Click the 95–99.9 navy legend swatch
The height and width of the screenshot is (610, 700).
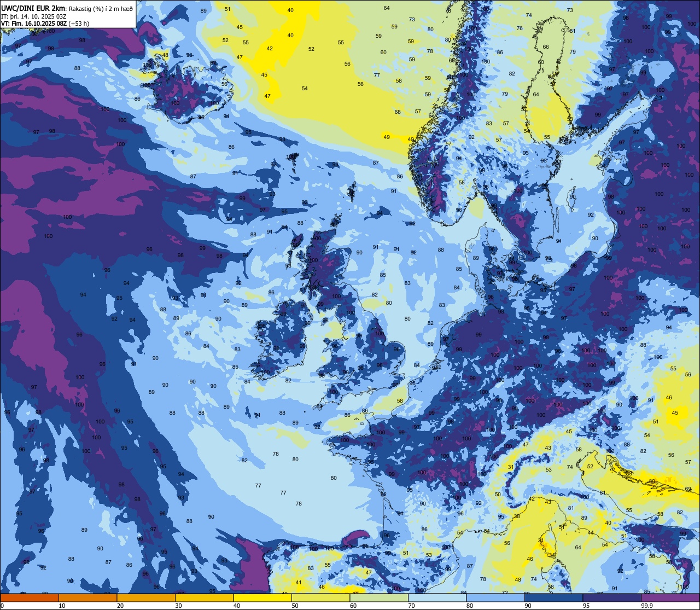pyautogui.click(x=612, y=598)
